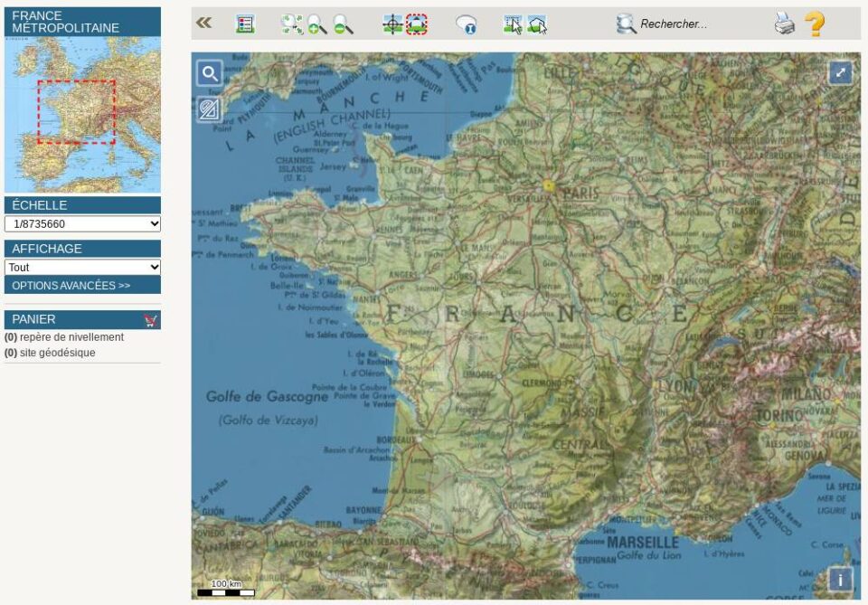Open the Panier shopping cart icon
Image resolution: width=868 pixels, height=605 pixels.
[150, 320]
